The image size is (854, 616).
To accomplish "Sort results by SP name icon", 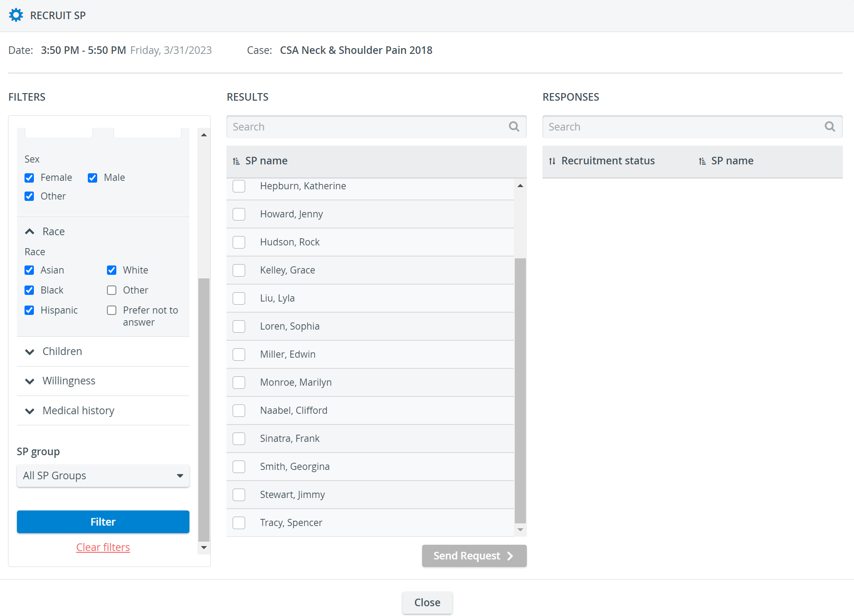I will click(236, 161).
